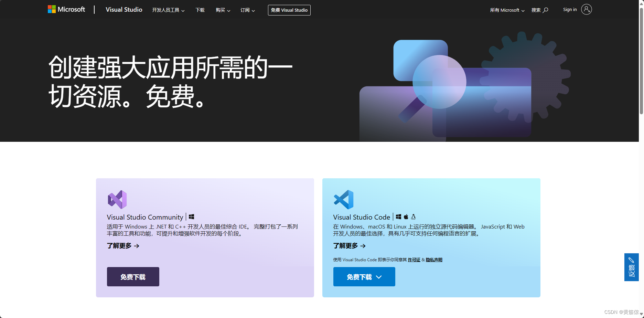Click the Visual Studio Community purple logo
Image resolution: width=644 pixels, height=318 pixels.
pyautogui.click(x=117, y=200)
